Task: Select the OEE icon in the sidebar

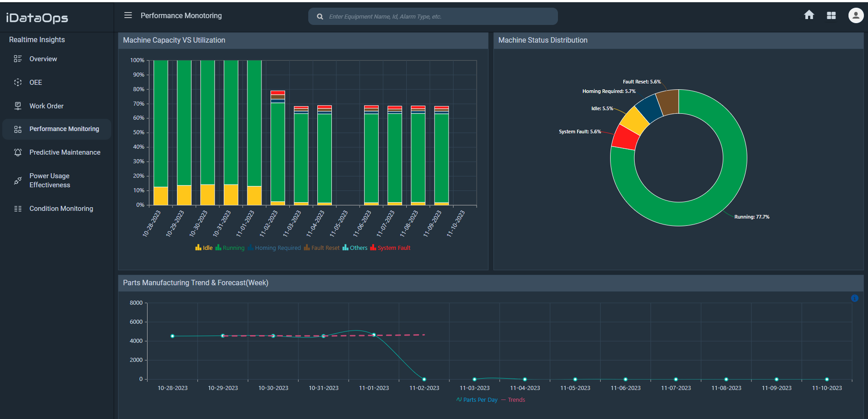Action: [18, 82]
